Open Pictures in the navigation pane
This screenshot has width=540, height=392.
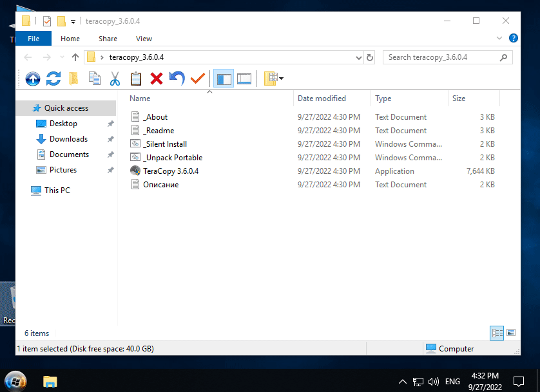[x=63, y=170]
